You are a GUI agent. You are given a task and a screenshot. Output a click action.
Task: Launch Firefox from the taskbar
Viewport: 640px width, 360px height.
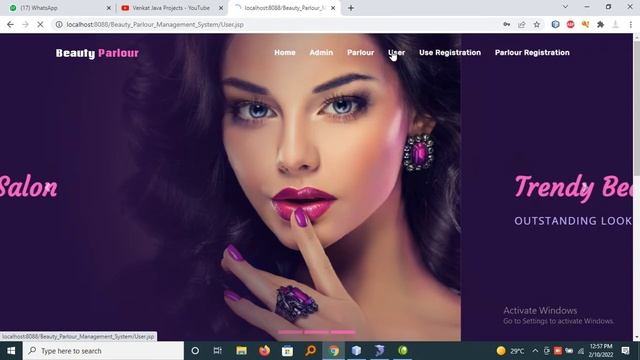click(264, 351)
